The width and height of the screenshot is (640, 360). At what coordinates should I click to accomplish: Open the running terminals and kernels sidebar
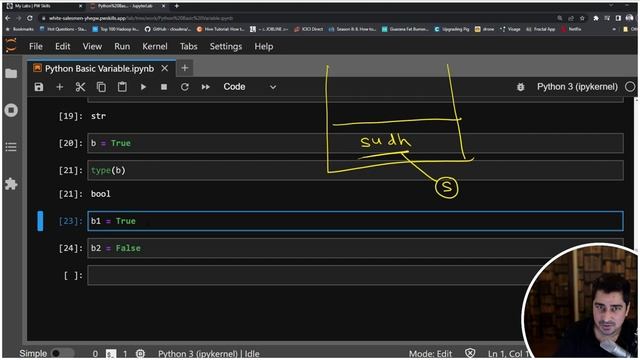[x=11, y=110]
